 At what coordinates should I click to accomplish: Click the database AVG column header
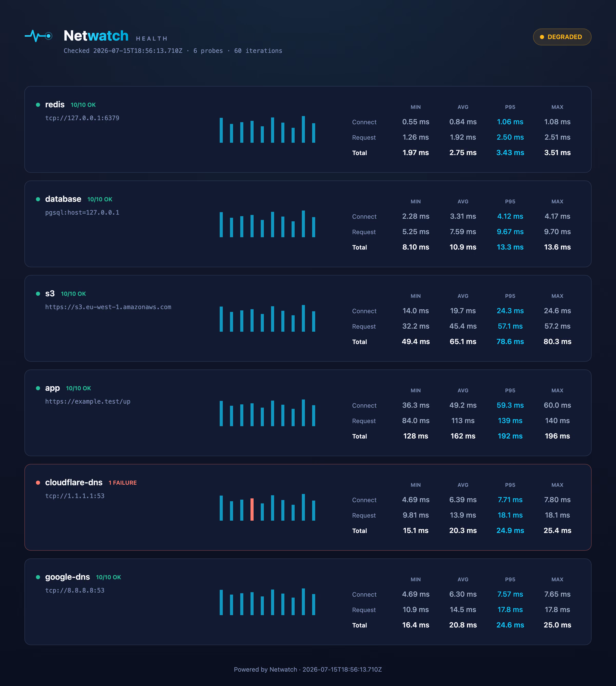pyautogui.click(x=463, y=202)
